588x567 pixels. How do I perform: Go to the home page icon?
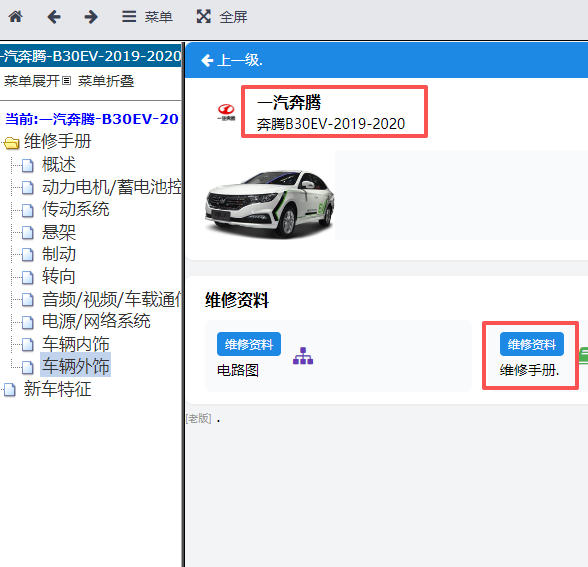(x=16, y=16)
